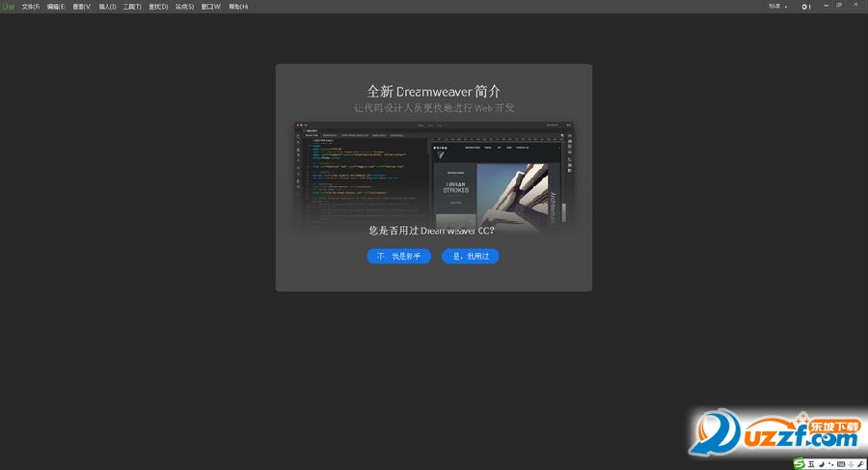Open the 窗口(W) menu

(211, 7)
